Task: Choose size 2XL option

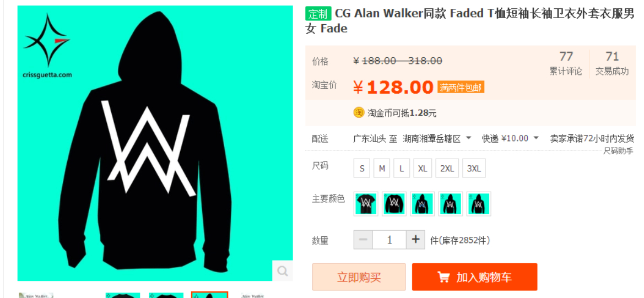Action: (x=447, y=169)
